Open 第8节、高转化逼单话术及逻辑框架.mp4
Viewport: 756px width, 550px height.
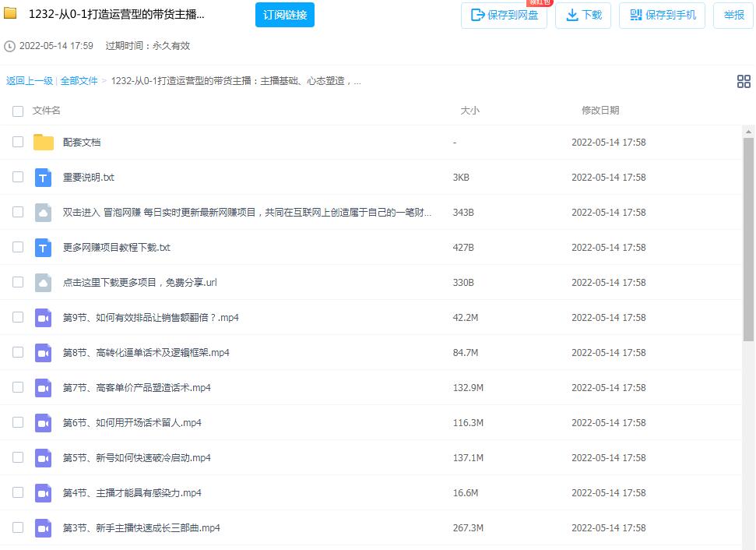[146, 353]
